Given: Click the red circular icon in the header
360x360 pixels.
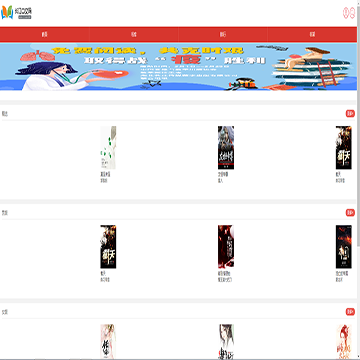Looking at the screenshot, I should (346, 13).
